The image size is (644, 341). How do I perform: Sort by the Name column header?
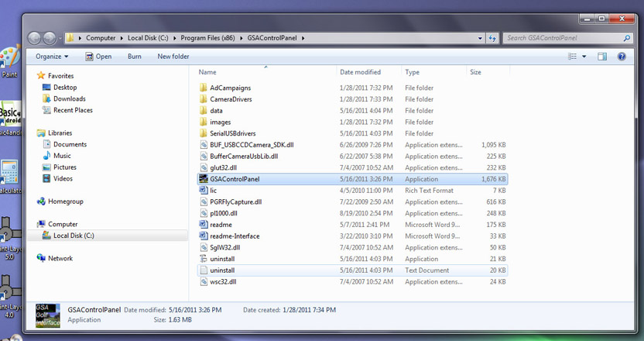tap(207, 72)
